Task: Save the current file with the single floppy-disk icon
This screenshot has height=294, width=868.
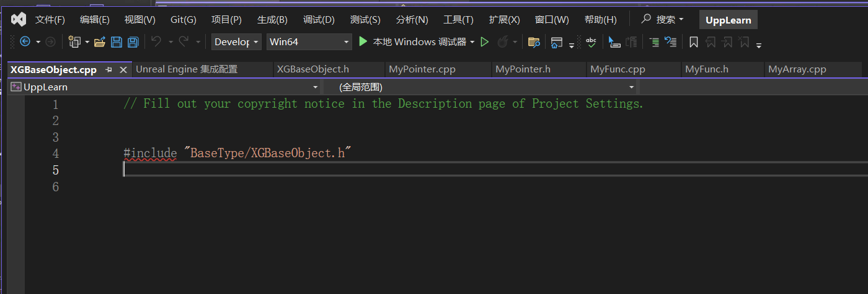Action: 117,42
